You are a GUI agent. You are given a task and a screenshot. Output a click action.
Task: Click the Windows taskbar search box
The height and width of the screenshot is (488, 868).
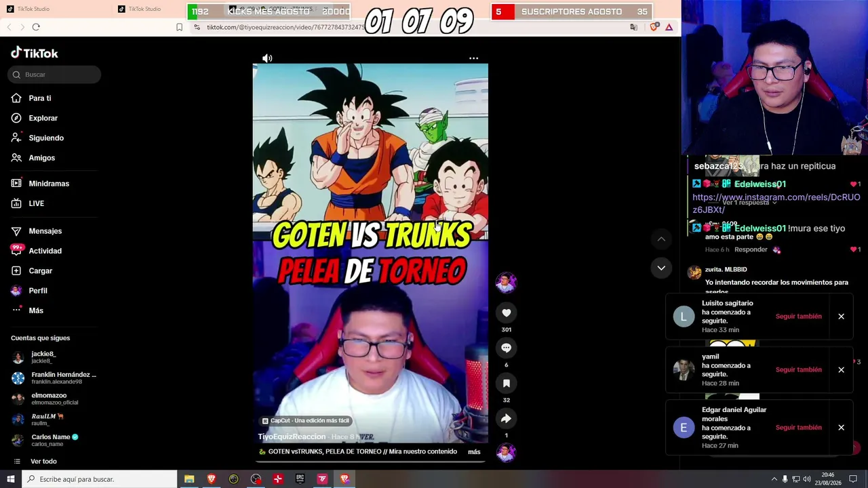point(99,479)
